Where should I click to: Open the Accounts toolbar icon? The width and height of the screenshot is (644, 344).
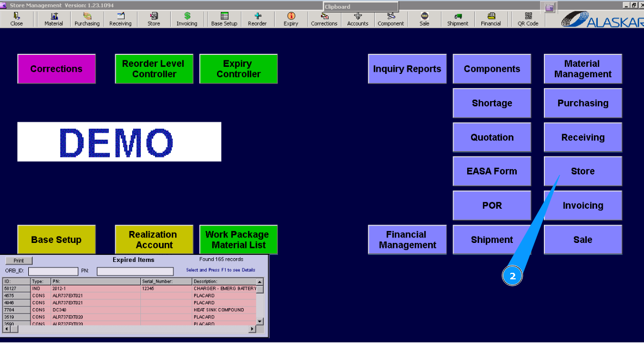click(358, 20)
